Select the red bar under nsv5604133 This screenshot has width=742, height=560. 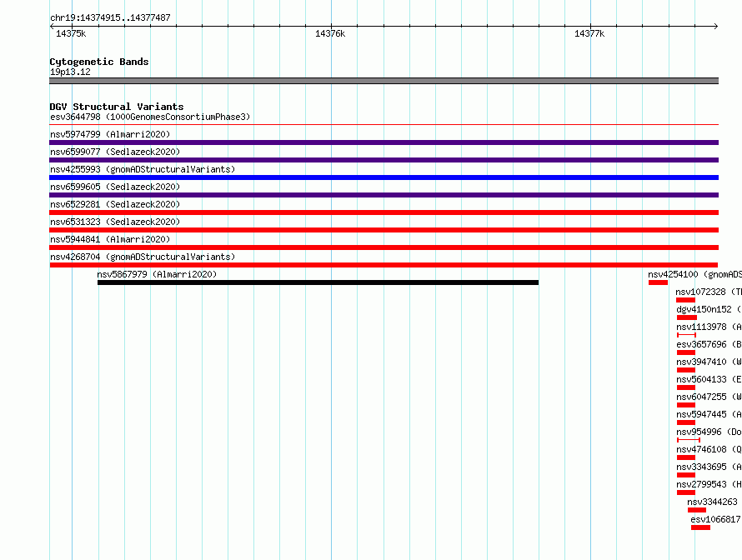pyautogui.click(x=685, y=387)
